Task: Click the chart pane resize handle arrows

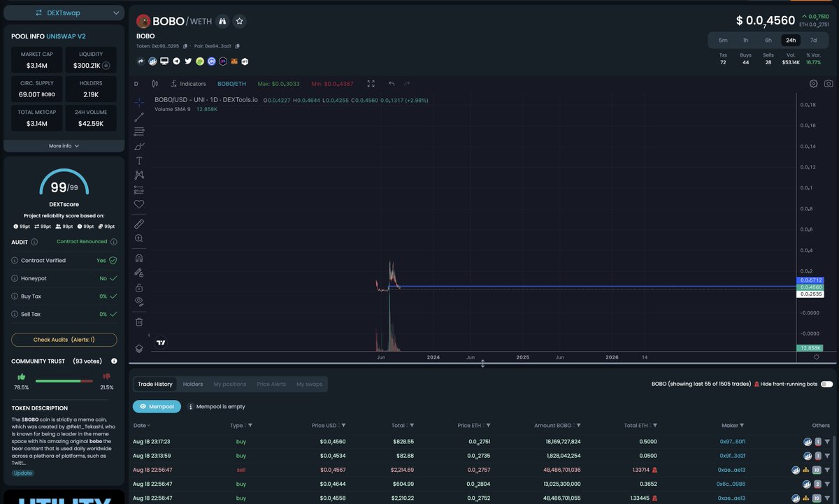Action: click(482, 364)
